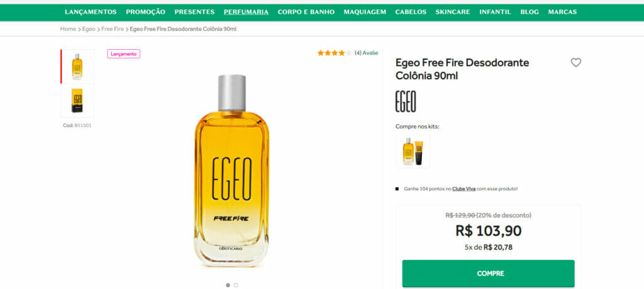The image size is (644, 289).
Task: Open the Marcas menu
Action: tap(562, 12)
